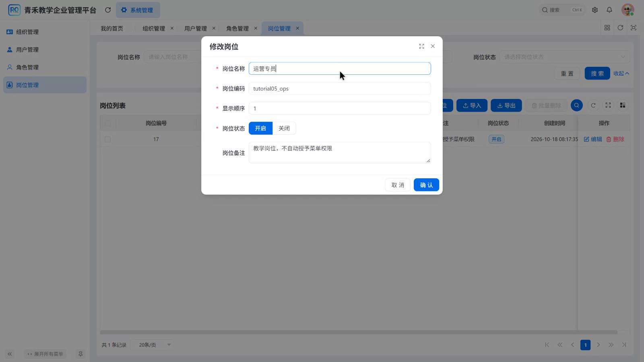Switch to the 用户管理 tab
Viewport: 644px width, 362px height.
pos(196,29)
